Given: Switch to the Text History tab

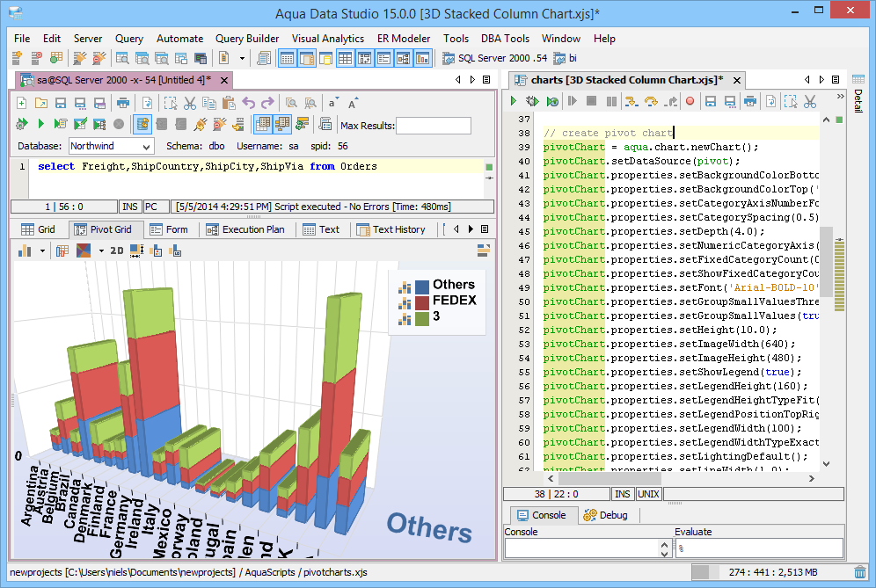Looking at the screenshot, I should [x=391, y=229].
